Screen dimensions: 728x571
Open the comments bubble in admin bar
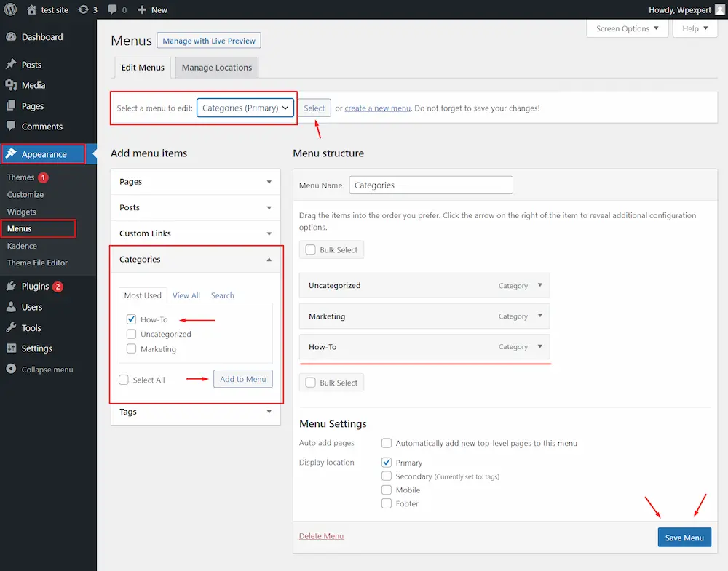point(112,9)
